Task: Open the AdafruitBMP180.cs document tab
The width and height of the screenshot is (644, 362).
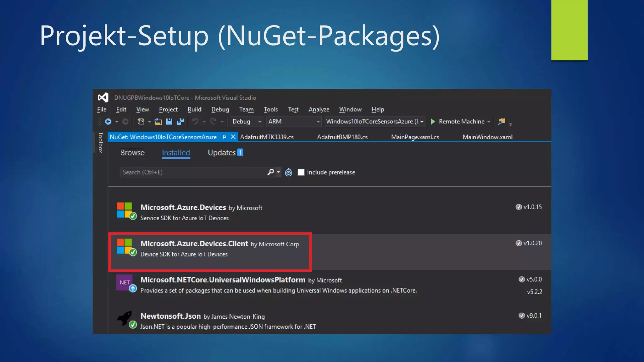Action: [342, 137]
